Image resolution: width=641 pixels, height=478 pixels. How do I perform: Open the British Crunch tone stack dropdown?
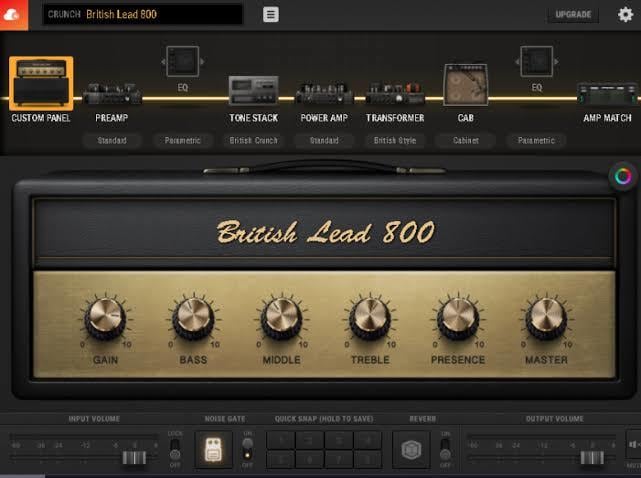[x=253, y=141]
